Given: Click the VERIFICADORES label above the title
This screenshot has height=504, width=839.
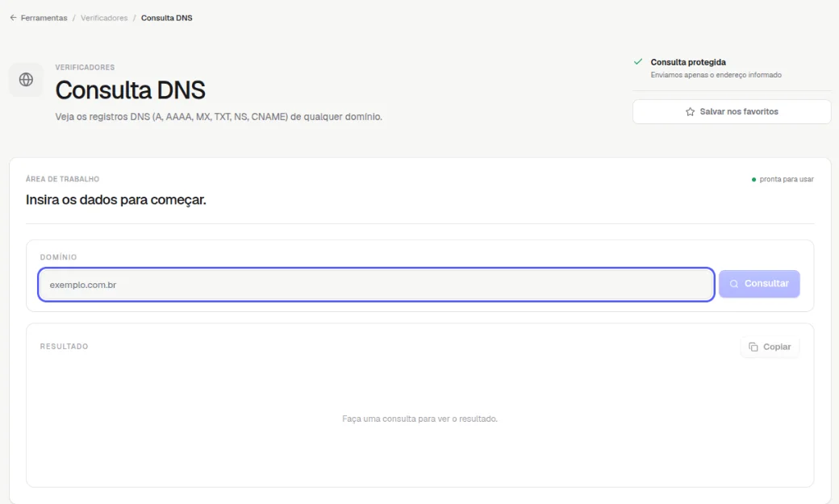Looking at the screenshot, I should pyautogui.click(x=85, y=68).
